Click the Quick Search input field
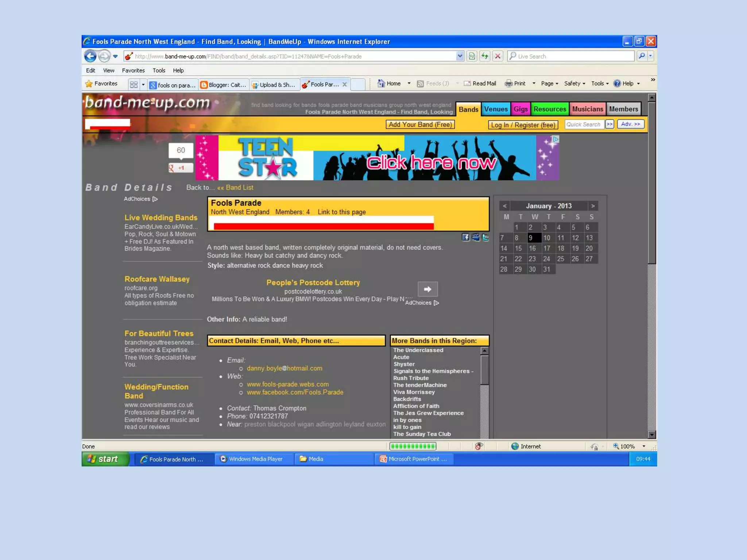Viewport: 747px width, 560px height. pos(584,124)
